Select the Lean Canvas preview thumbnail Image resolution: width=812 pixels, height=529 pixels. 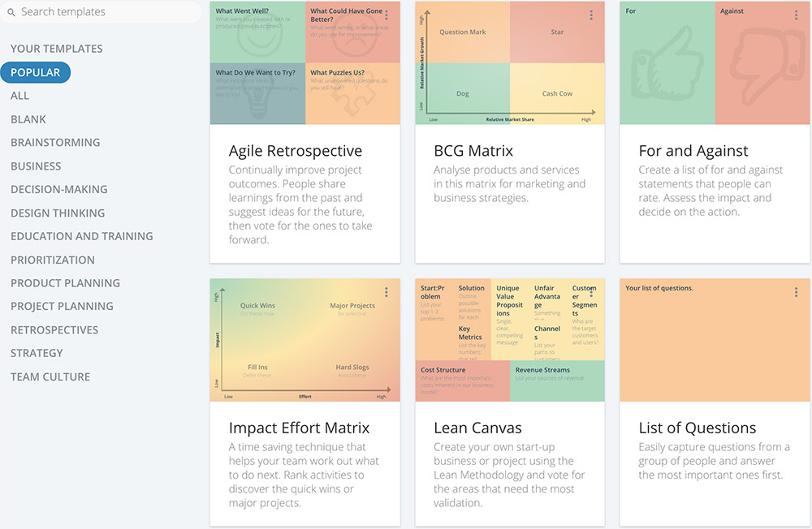509,340
